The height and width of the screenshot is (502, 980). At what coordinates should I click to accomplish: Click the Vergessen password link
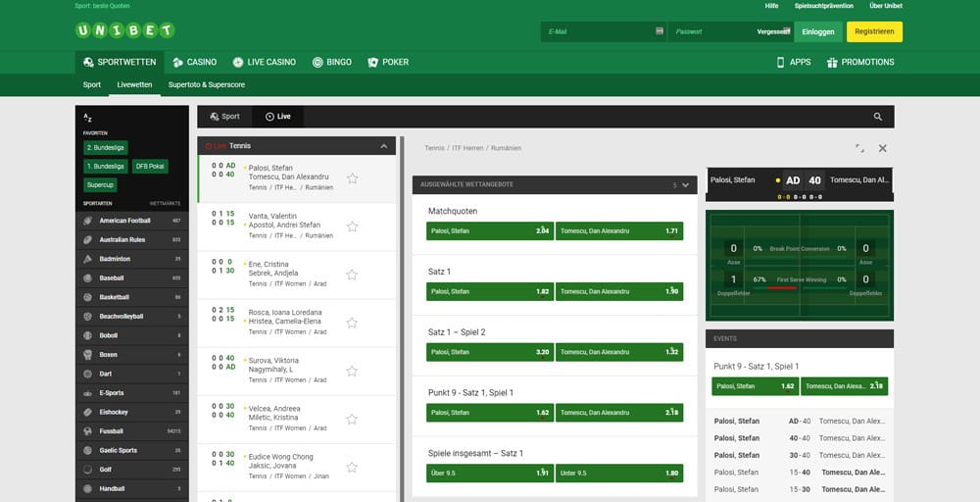pos(772,32)
